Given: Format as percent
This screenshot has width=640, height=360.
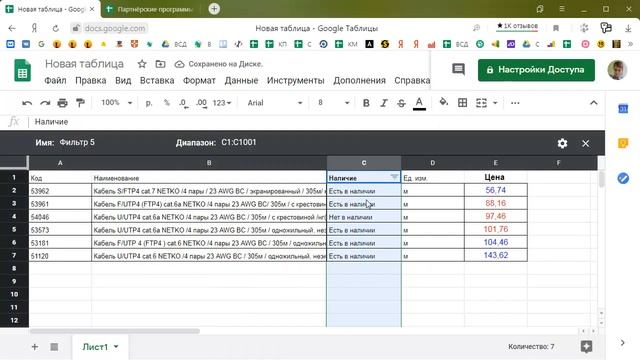Looking at the screenshot, I should [167, 103].
